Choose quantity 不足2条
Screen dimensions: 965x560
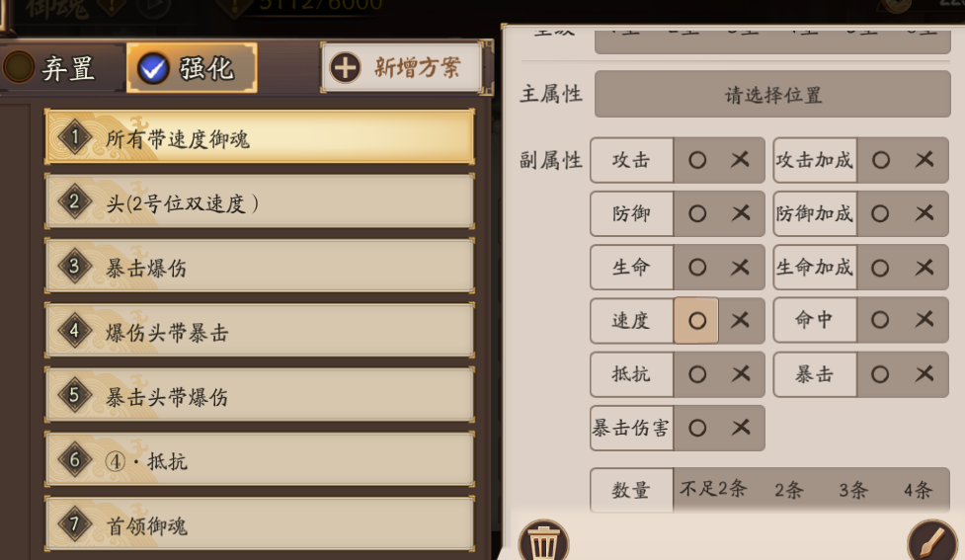[712, 489]
